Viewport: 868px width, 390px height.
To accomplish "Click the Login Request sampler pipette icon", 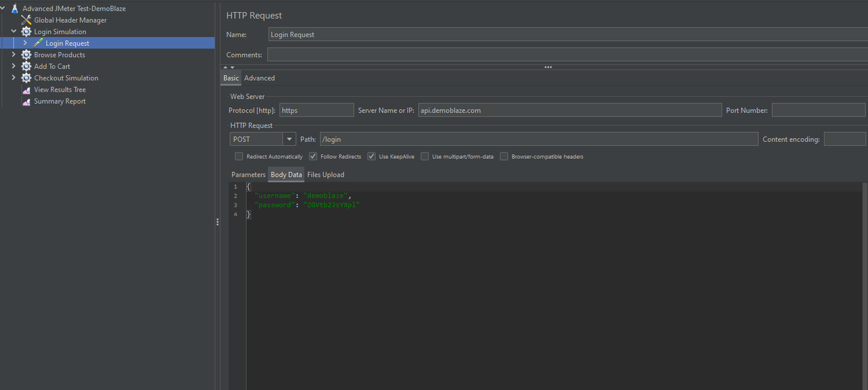I will (38, 43).
